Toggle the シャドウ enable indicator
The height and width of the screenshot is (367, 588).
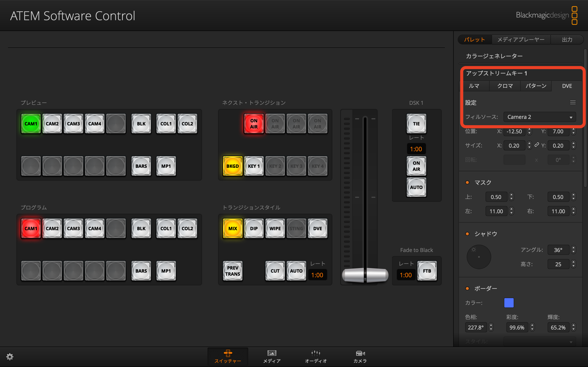coord(467,234)
